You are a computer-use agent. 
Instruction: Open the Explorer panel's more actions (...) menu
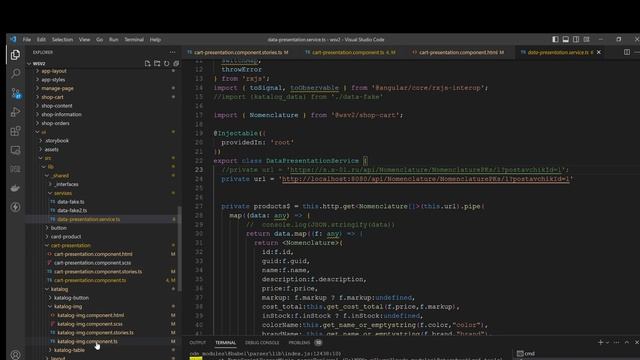[172, 52]
